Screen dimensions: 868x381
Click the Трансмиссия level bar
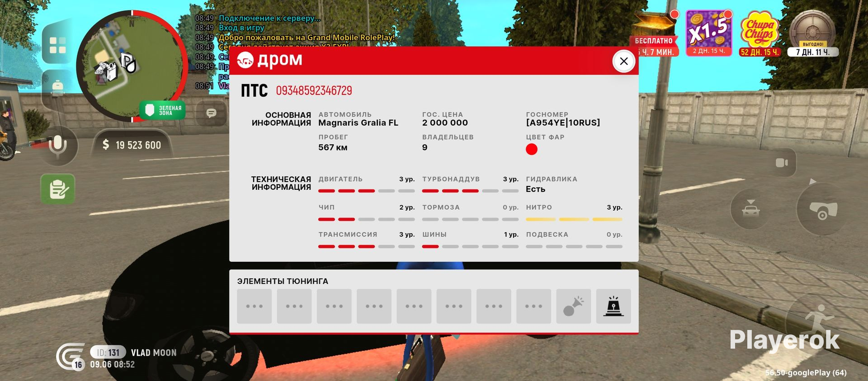point(367,246)
